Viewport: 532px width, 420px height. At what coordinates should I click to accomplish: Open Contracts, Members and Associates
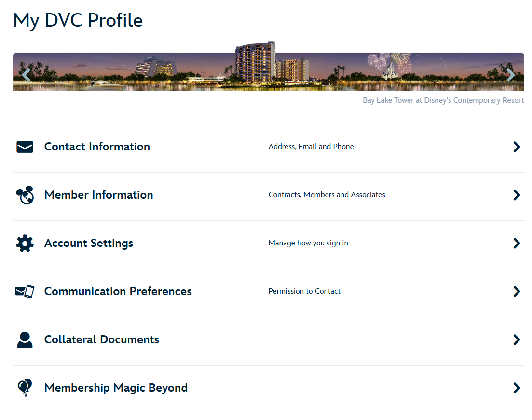point(327,195)
